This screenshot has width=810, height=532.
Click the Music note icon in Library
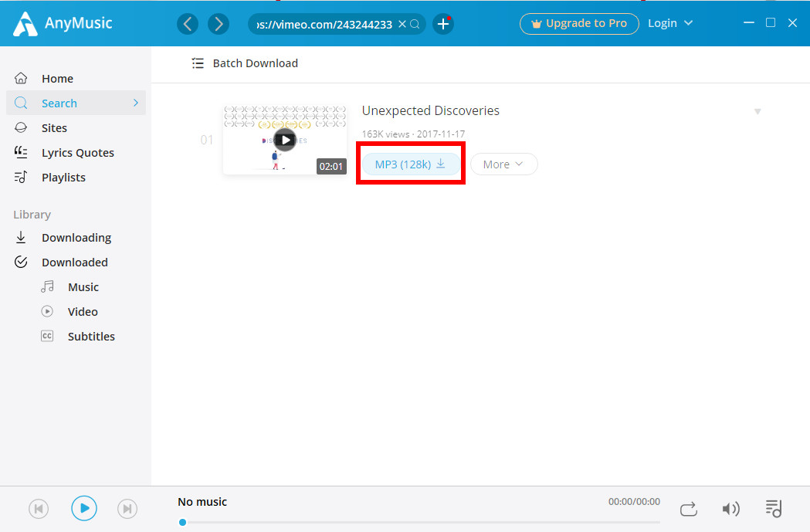[47, 286]
